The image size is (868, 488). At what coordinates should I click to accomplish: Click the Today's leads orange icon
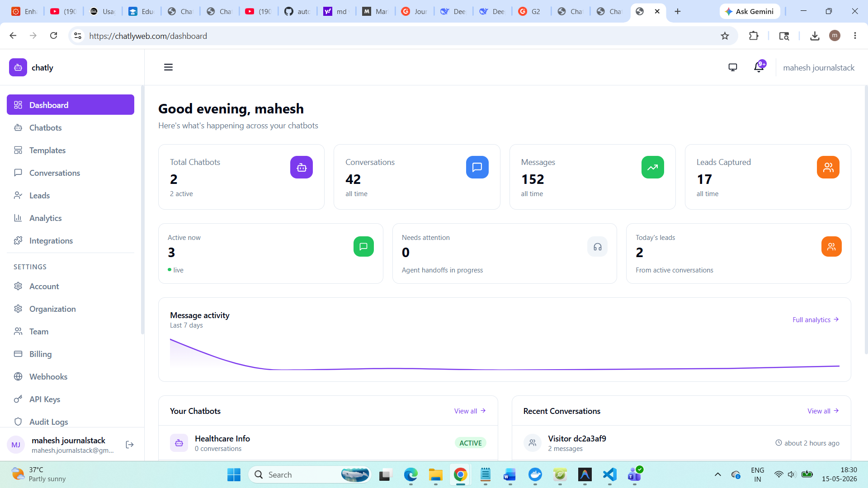click(x=831, y=247)
